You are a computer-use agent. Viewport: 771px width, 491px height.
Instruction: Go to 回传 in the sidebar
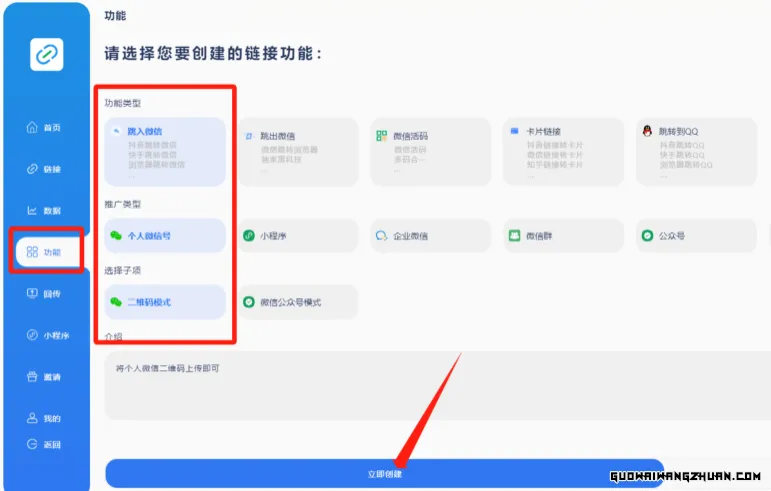(x=52, y=294)
